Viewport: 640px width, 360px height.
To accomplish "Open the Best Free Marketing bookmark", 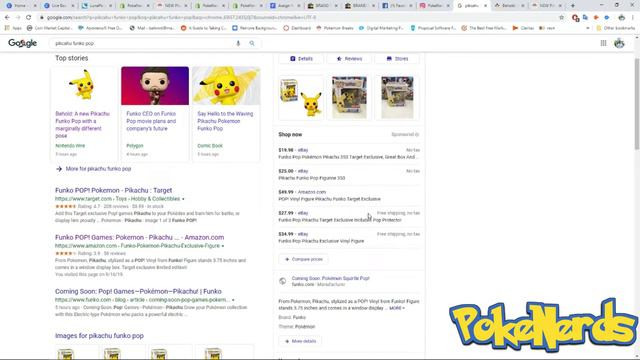I will pos(484,28).
